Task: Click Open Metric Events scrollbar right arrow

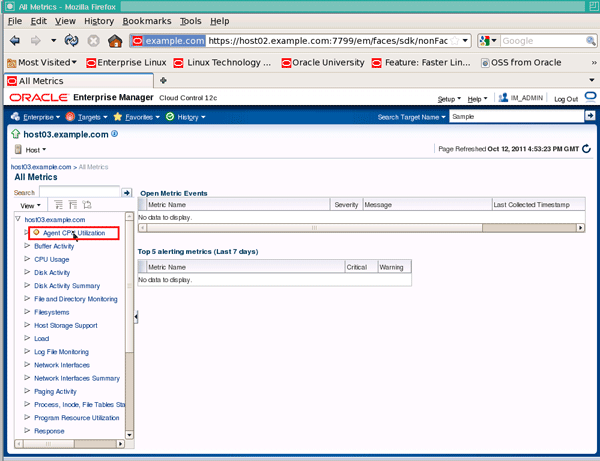Action: coord(581,228)
